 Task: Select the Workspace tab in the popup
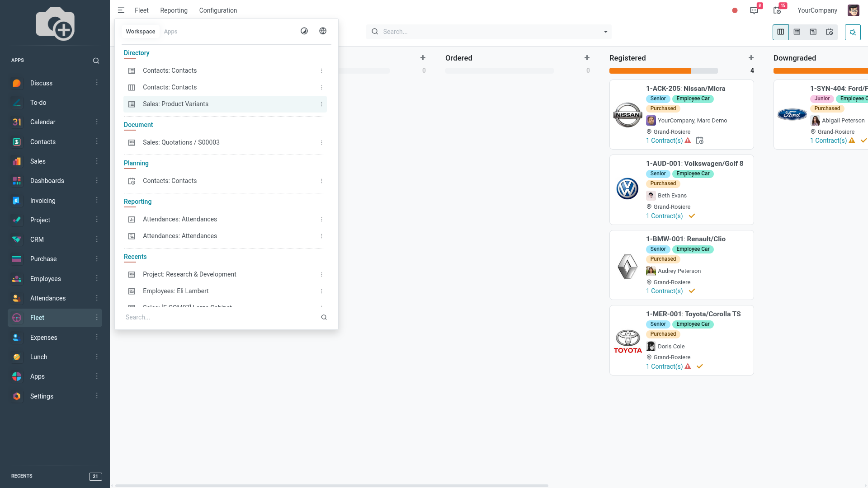(141, 32)
